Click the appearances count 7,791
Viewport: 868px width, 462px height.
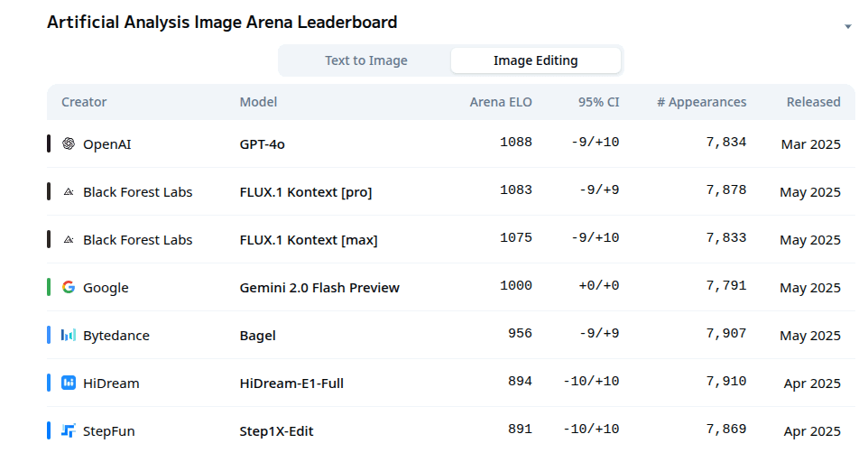(726, 285)
